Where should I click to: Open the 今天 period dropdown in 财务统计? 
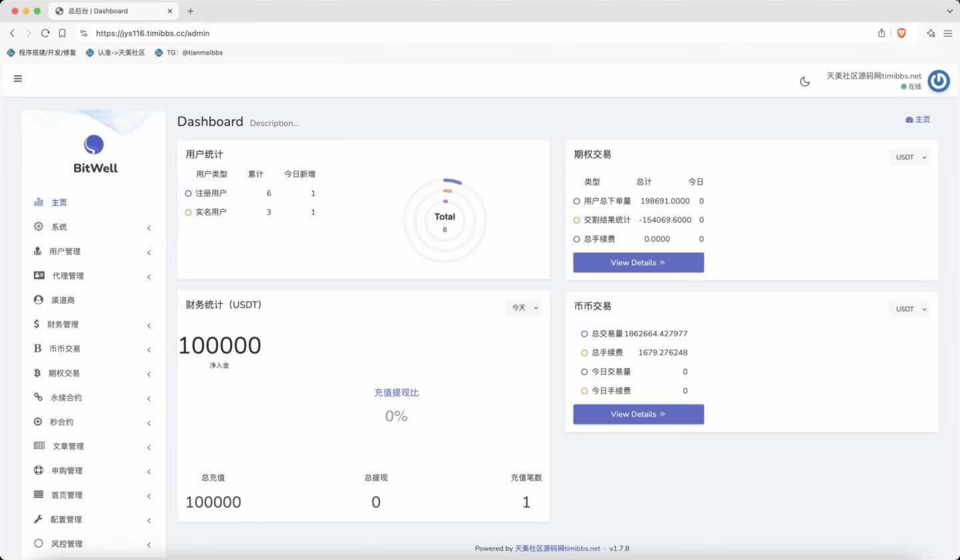524,308
